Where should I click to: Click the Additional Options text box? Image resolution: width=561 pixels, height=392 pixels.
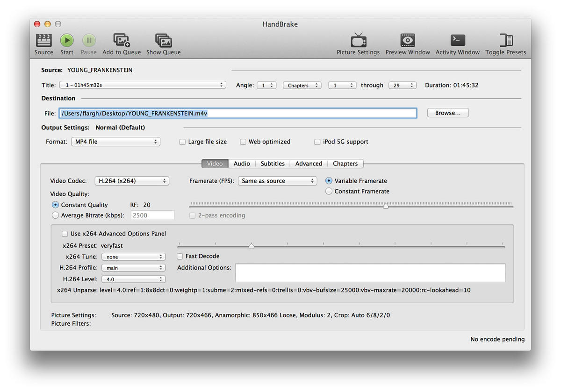370,273
